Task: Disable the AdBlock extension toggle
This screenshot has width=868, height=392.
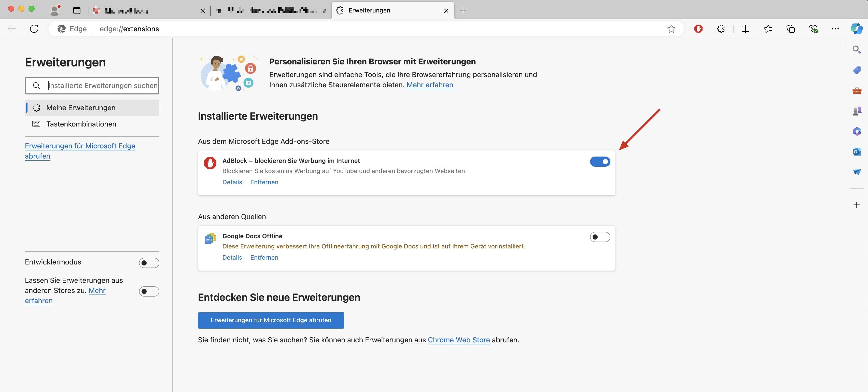Action: [x=600, y=162]
